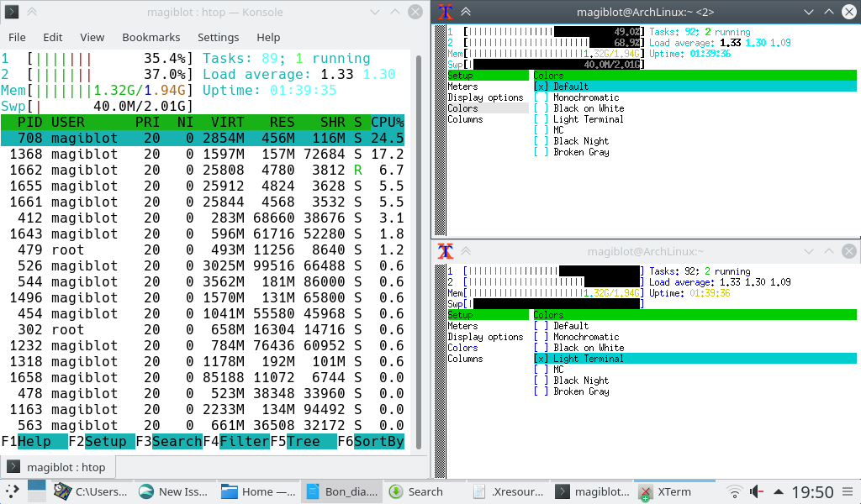The image size is (861, 504).
Task: Open the KDE application launcher
Action: click(12, 491)
